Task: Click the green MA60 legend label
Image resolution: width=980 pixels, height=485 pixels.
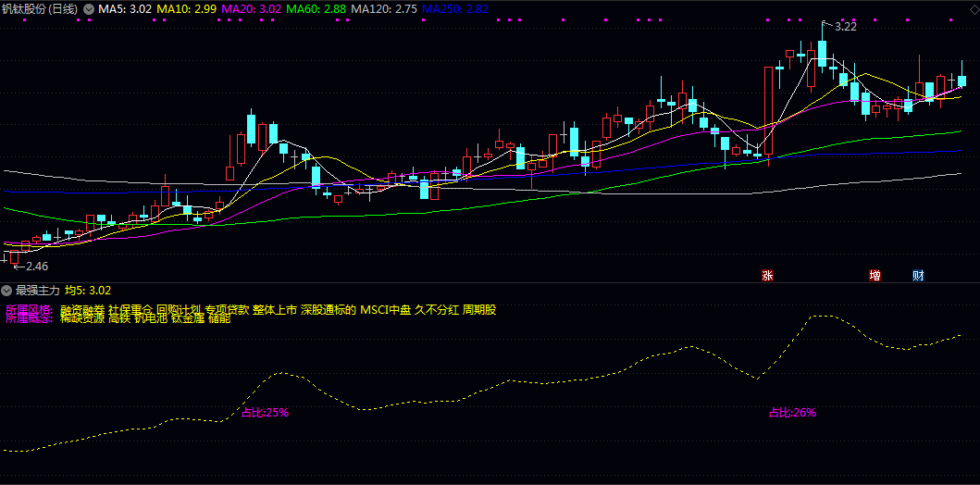Action: coord(316,8)
